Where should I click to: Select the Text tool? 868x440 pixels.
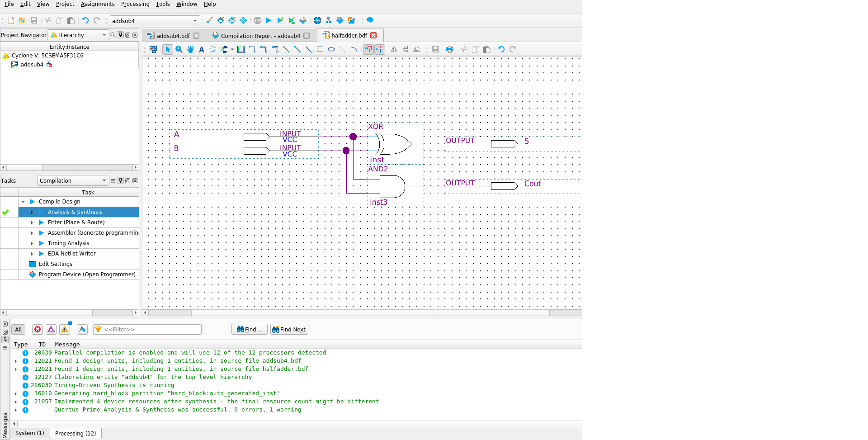click(x=202, y=49)
